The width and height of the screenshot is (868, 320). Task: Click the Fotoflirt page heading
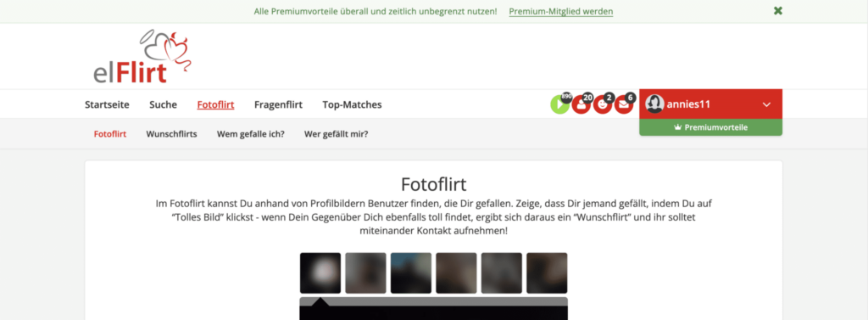coord(433,183)
